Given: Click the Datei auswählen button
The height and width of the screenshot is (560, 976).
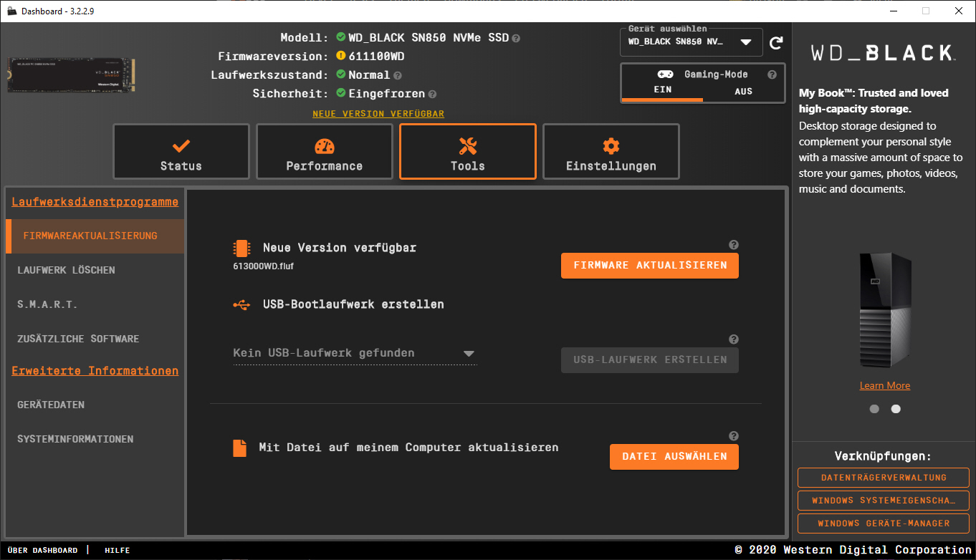Looking at the screenshot, I should point(674,456).
